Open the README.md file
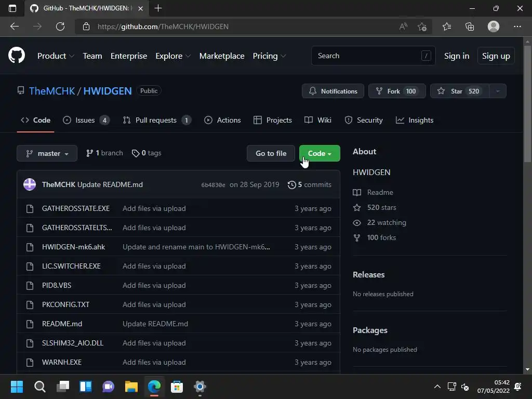 tap(62, 324)
